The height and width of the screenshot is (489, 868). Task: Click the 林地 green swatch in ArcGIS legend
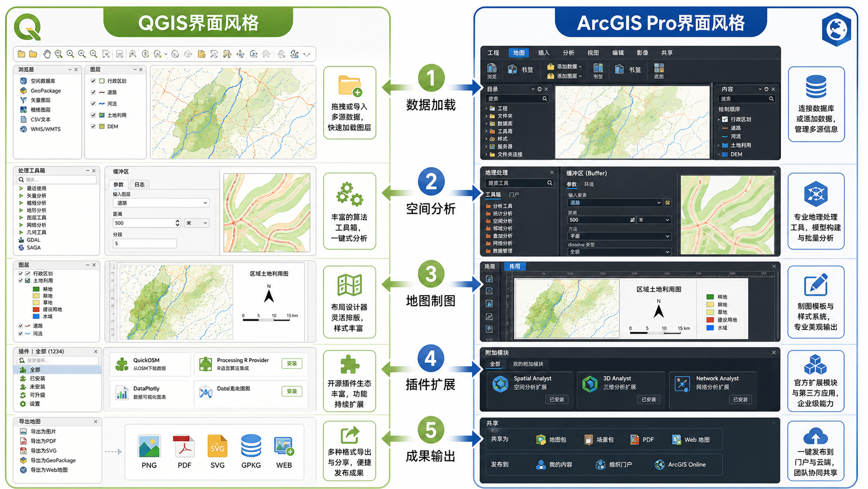coord(710,297)
